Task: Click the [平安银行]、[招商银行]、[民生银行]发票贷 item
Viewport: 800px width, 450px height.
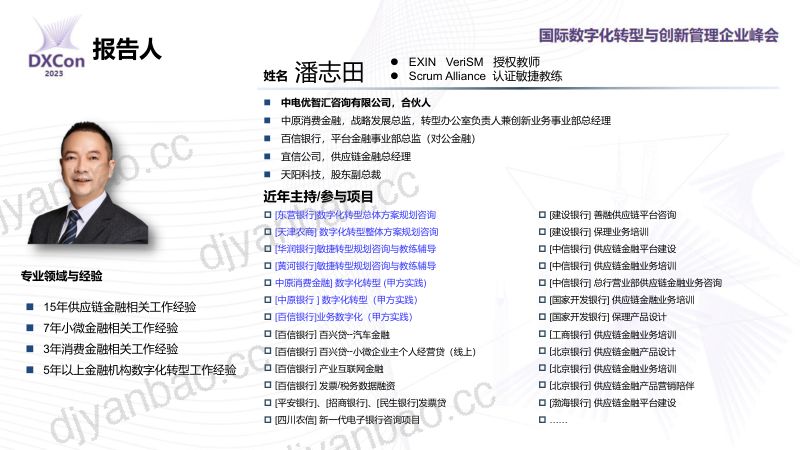Action: point(360,403)
